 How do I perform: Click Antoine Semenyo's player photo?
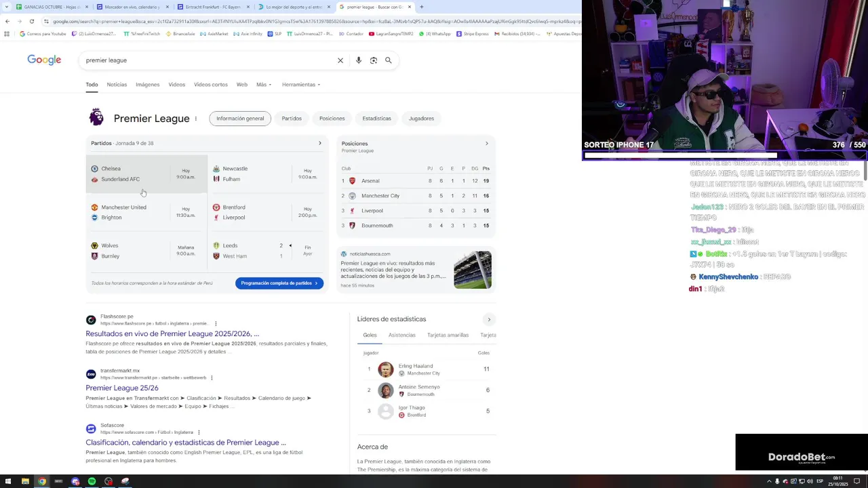(386, 390)
